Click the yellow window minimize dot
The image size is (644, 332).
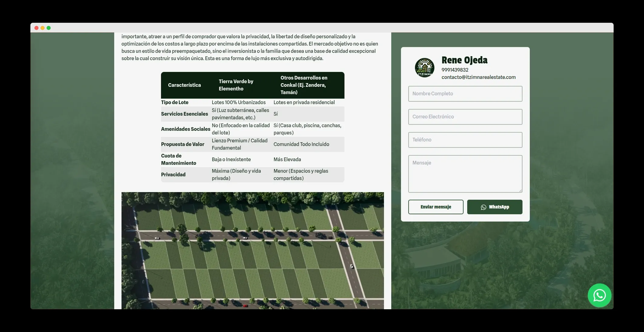[x=43, y=28]
